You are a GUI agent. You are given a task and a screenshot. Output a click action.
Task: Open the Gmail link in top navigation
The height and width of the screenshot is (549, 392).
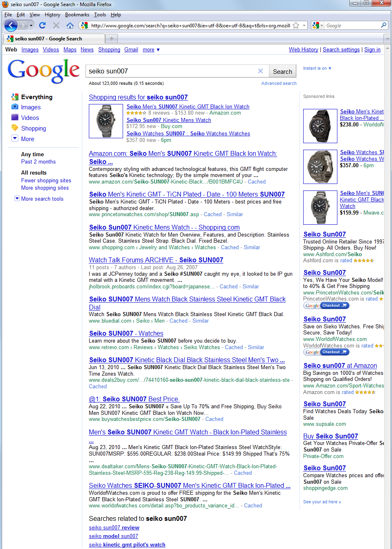coord(131,50)
